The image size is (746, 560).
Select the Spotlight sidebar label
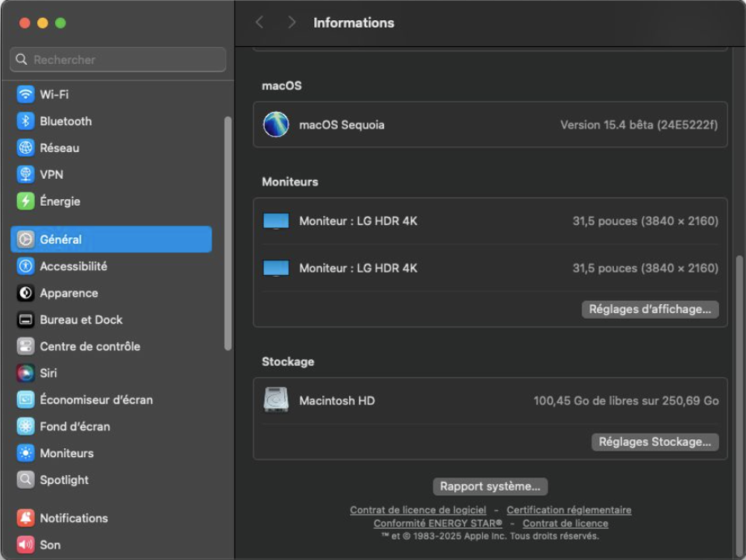tap(64, 480)
